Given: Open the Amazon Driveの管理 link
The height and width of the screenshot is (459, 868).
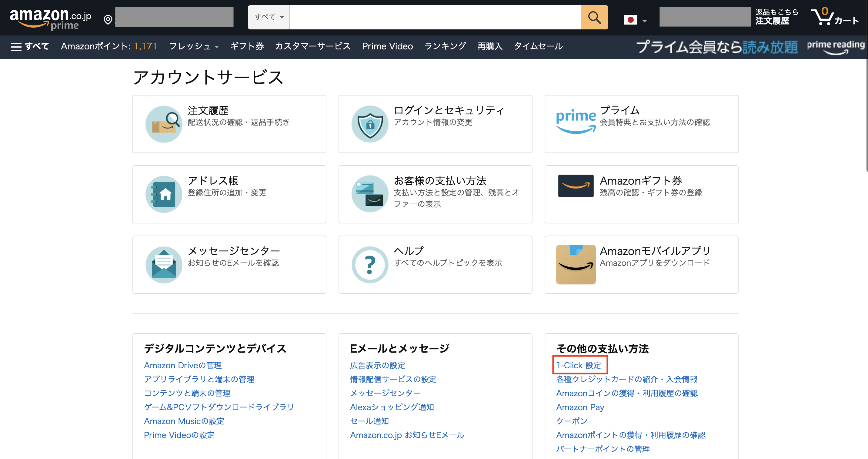Looking at the screenshot, I should point(183,366).
